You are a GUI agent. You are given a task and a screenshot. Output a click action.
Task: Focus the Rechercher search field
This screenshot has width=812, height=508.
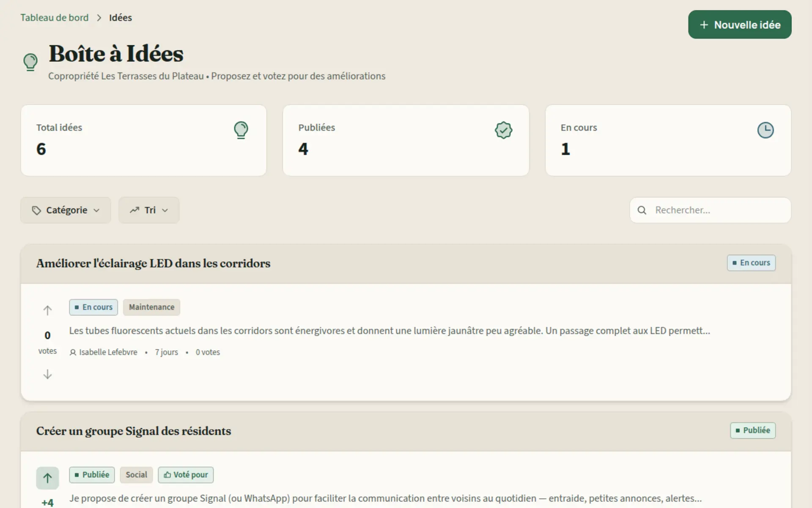point(710,210)
